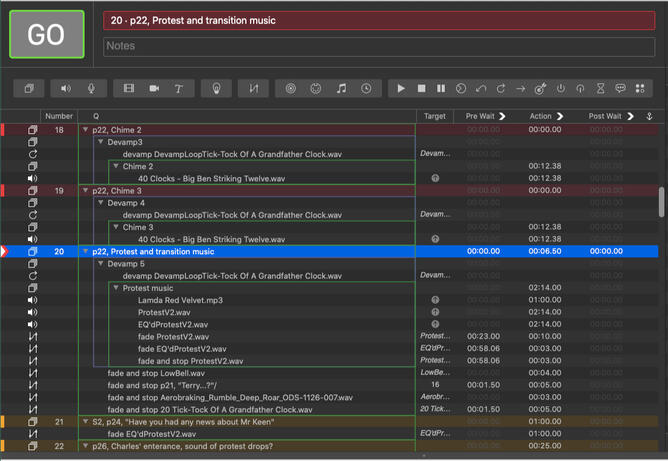This screenshot has height=461, width=668.
Task: Add a Stop cue with square icon
Action: pyautogui.click(x=421, y=88)
